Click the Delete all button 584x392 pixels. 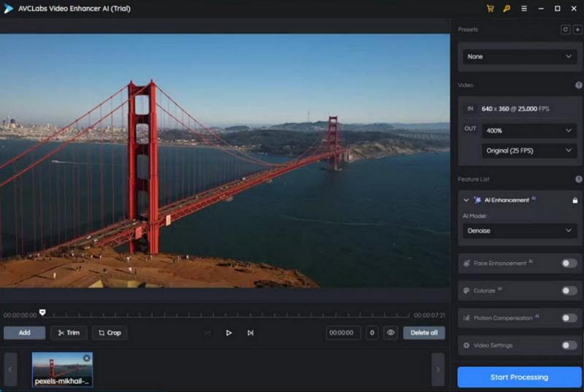[423, 333]
